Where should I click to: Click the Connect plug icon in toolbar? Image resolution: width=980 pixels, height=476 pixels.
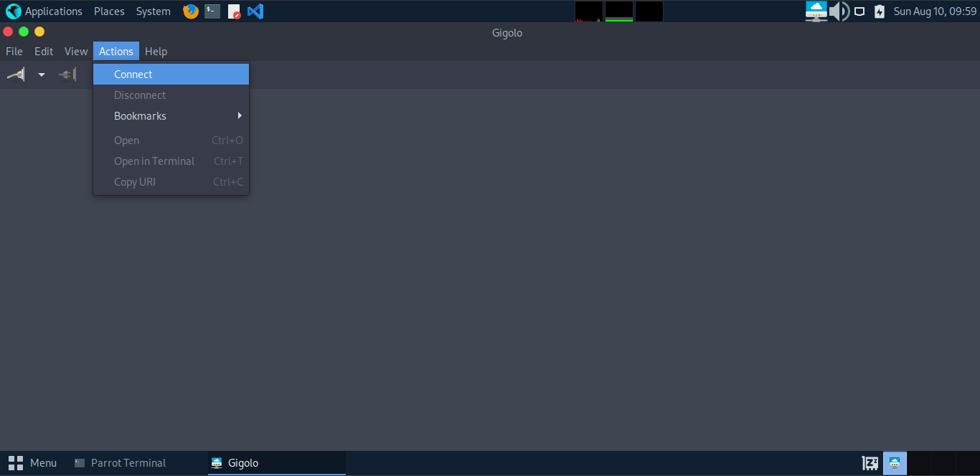16,75
